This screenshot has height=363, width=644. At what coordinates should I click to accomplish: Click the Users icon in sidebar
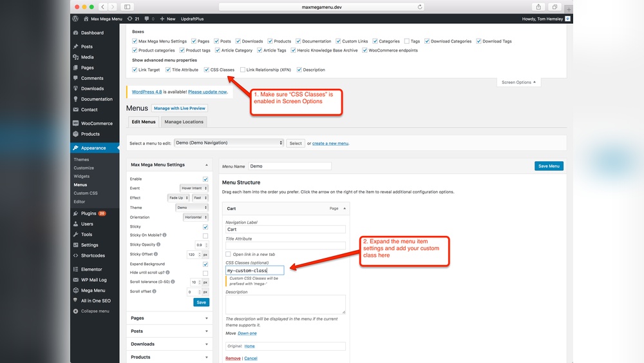tap(75, 224)
